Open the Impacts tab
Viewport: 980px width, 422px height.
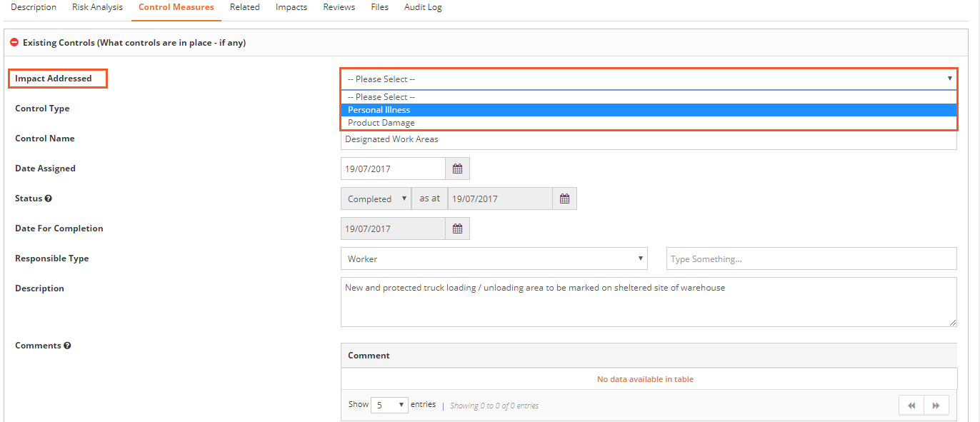(x=291, y=7)
